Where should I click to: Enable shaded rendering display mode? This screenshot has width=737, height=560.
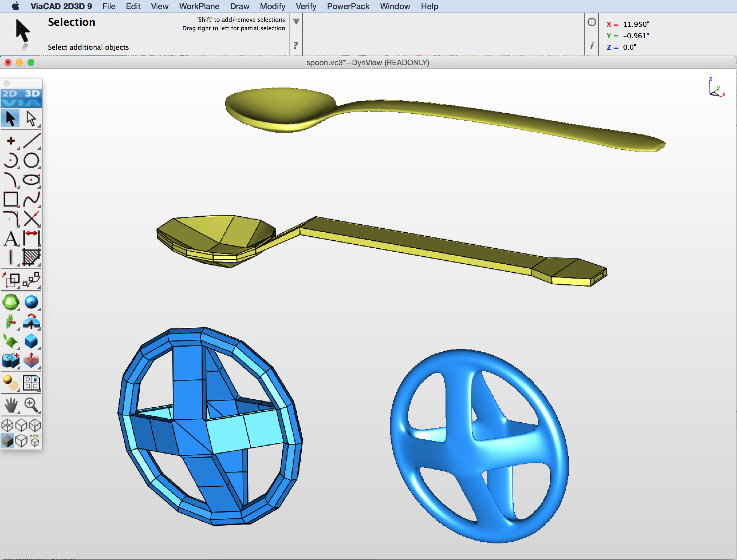pos(7,441)
